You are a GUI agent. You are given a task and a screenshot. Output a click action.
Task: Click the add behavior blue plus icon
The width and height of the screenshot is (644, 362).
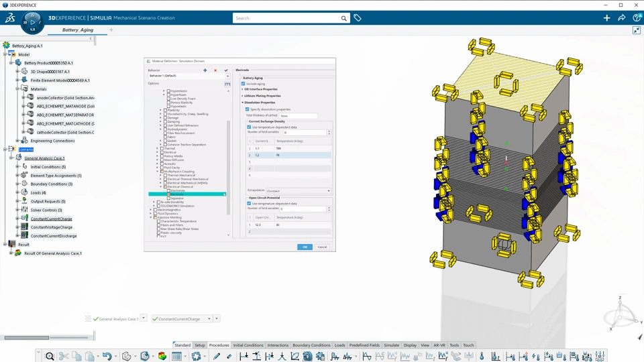click(x=205, y=70)
